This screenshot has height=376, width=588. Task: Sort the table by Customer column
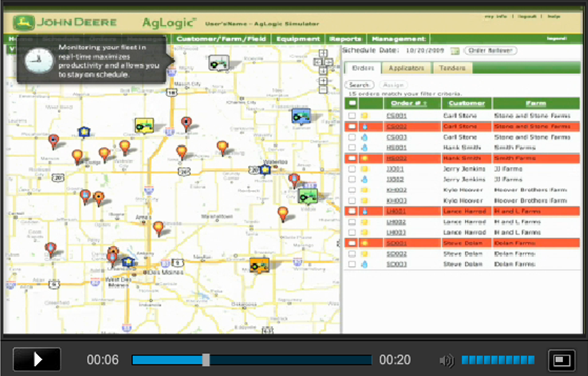[467, 103]
